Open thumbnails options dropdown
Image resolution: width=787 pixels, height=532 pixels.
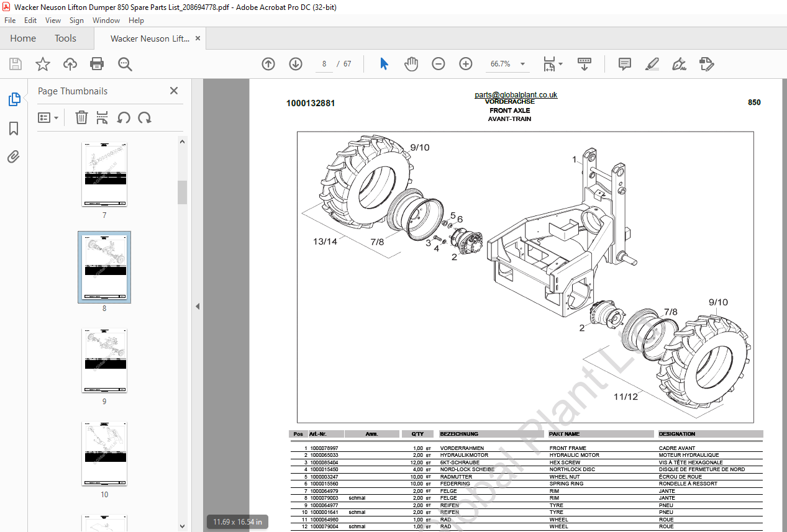pos(48,117)
